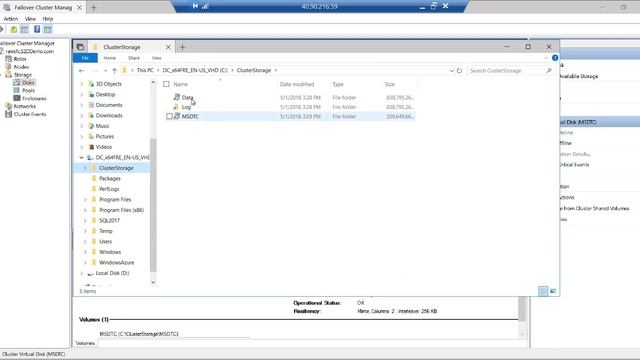Image resolution: width=640 pixels, height=360 pixels.
Task: Expand the Windows folder node
Action: click(x=85, y=252)
